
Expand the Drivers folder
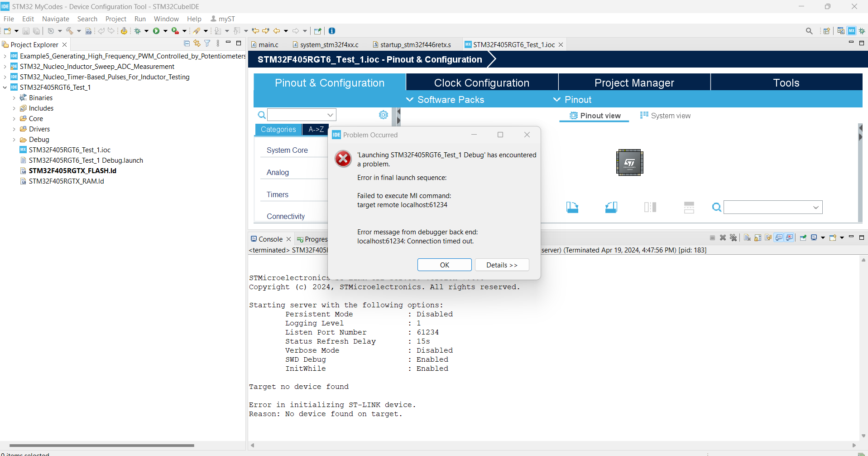14,129
